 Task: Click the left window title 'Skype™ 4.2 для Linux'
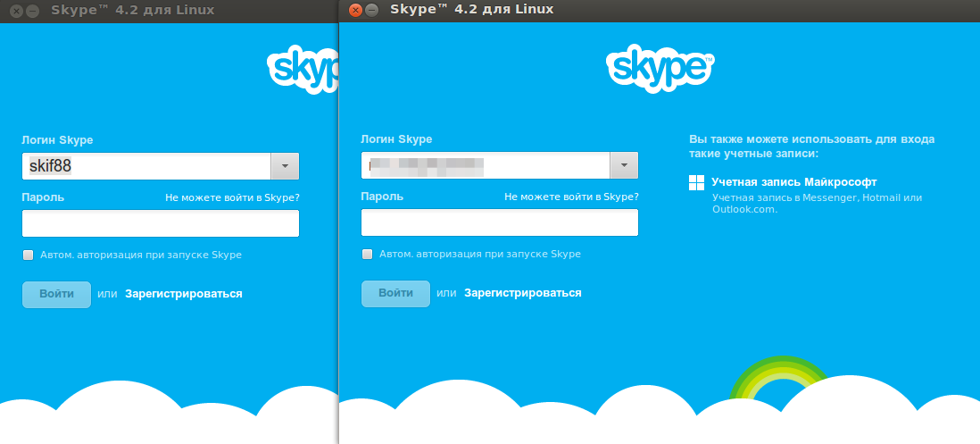pyautogui.click(x=132, y=11)
